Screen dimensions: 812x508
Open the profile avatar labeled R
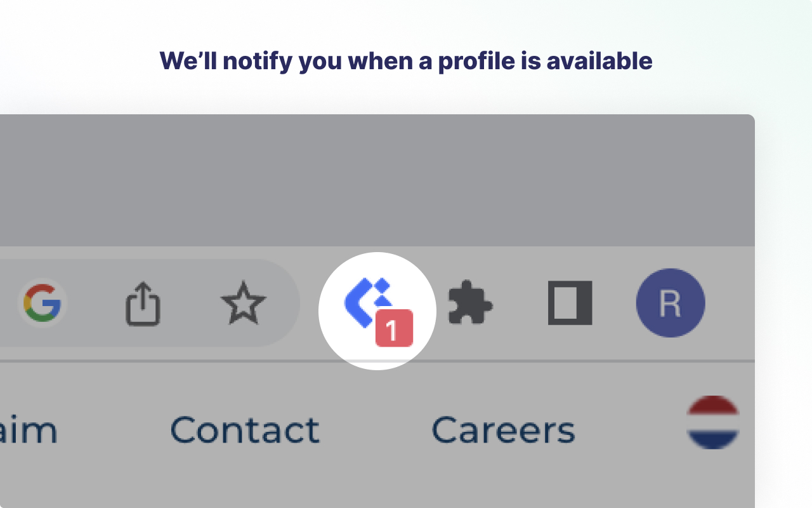670,303
